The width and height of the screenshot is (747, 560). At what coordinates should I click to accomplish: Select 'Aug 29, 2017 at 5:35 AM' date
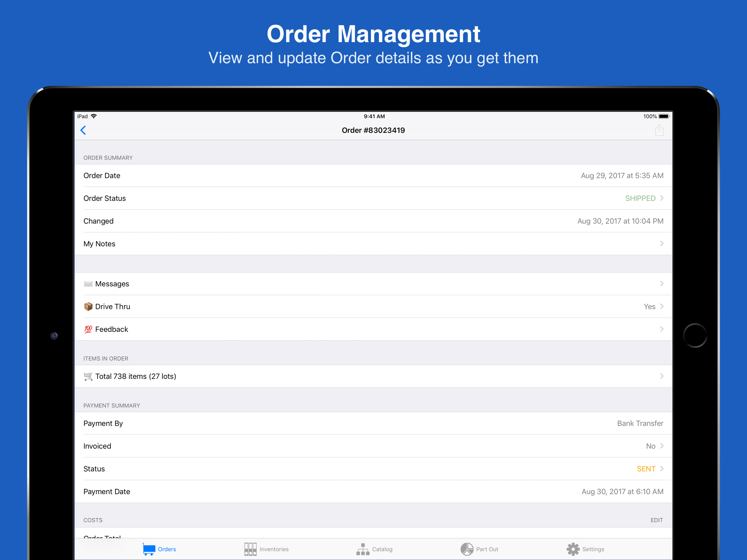[x=622, y=176]
